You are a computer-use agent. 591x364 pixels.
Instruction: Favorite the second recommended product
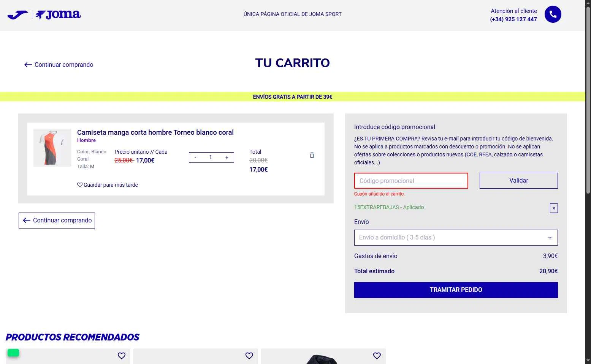249,356
